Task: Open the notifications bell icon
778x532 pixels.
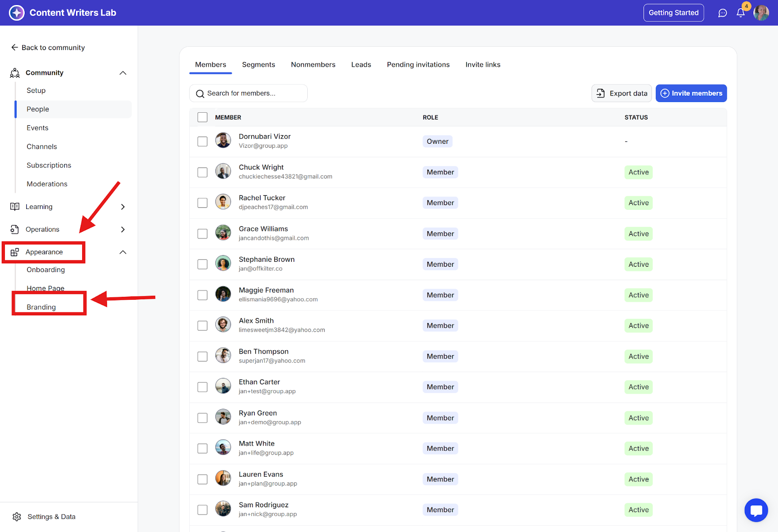Action: click(740, 13)
